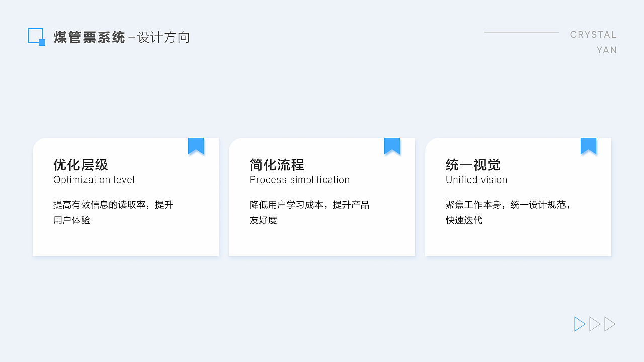
Task: Click the bookmark ribbon on 统一视觉 card
Action: click(x=589, y=146)
